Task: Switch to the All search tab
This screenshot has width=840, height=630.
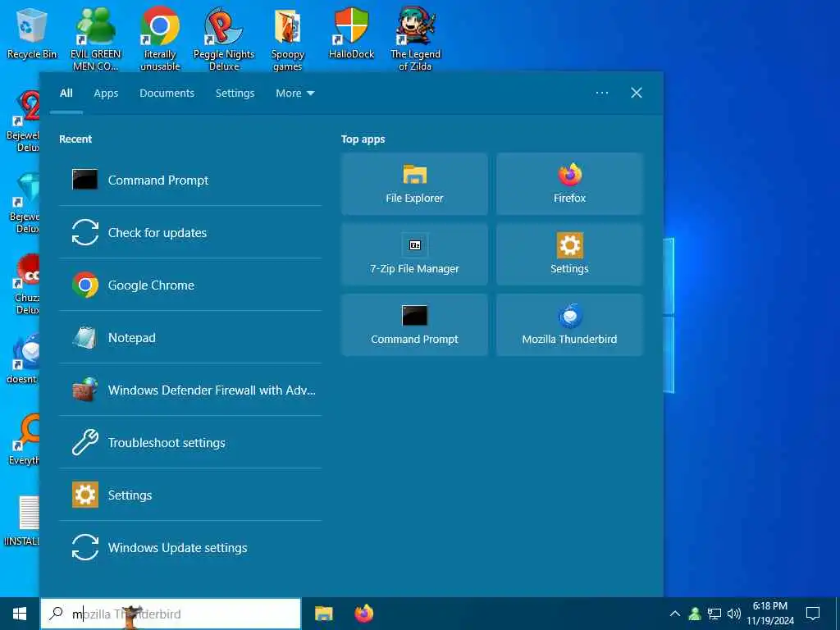Action: [66, 94]
